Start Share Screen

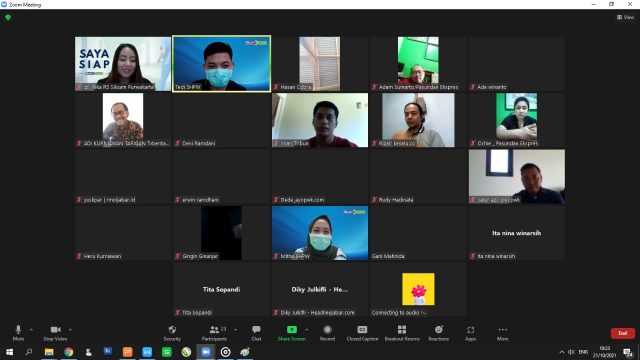point(291,333)
